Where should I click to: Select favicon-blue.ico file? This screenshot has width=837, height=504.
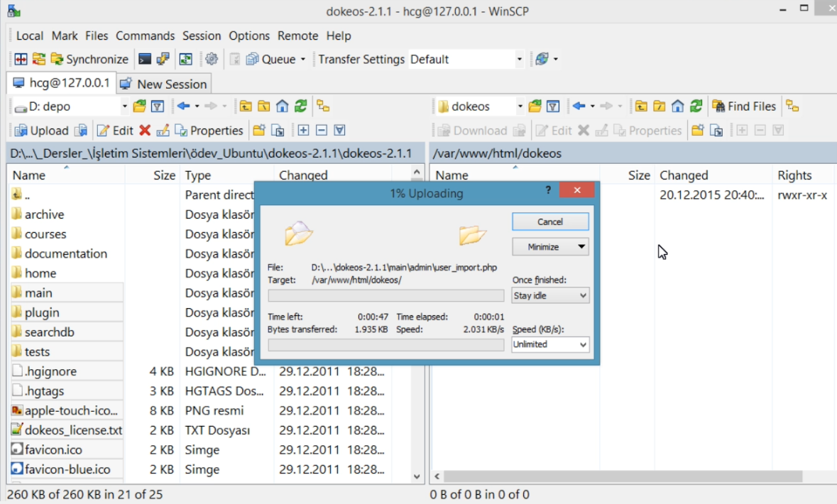67,469
